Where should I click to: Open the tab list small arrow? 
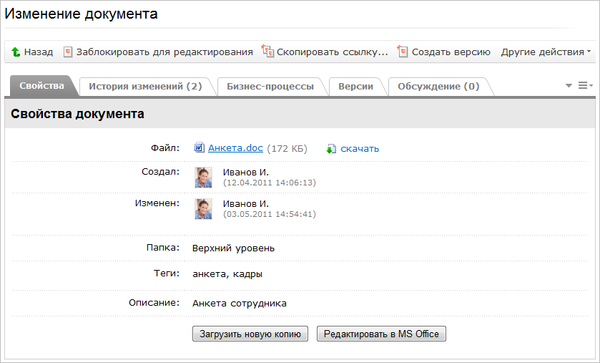click(x=569, y=85)
